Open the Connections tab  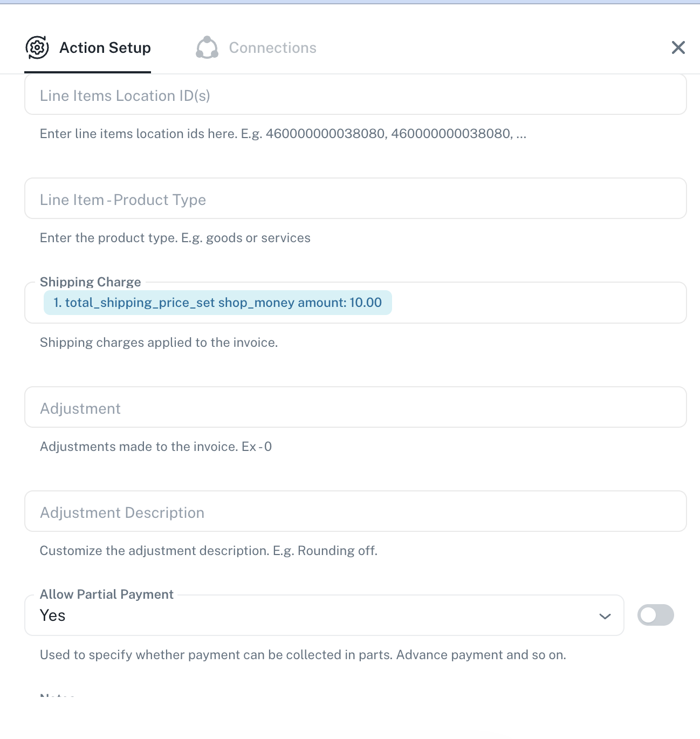[272, 48]
